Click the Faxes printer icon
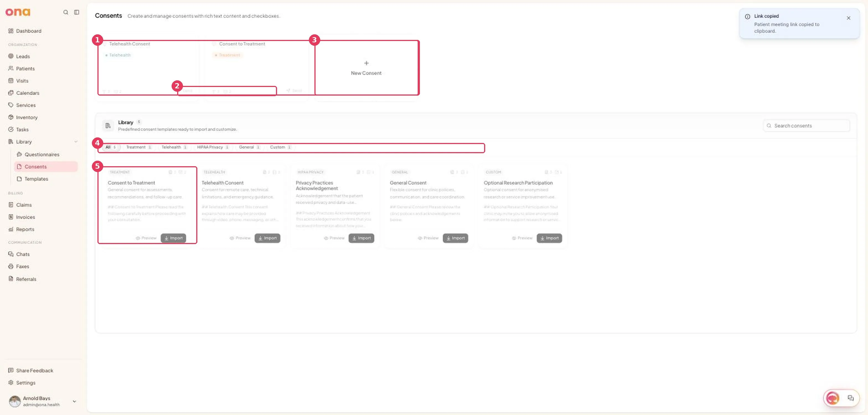 coord(11,266)
